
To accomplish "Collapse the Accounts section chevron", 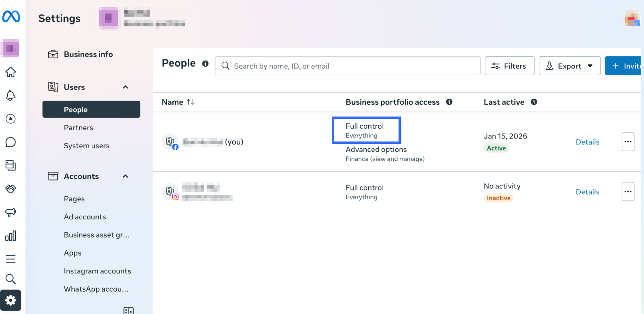I will click(125, 176).
